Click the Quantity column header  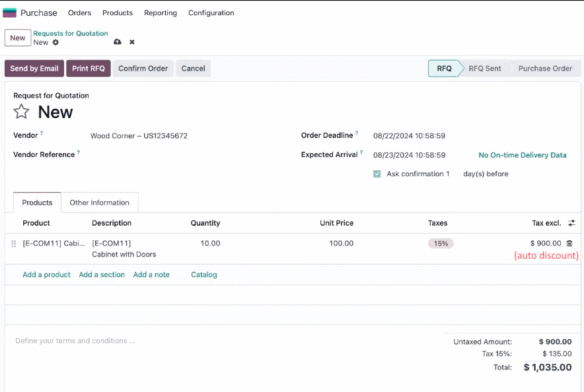[205, 223]
